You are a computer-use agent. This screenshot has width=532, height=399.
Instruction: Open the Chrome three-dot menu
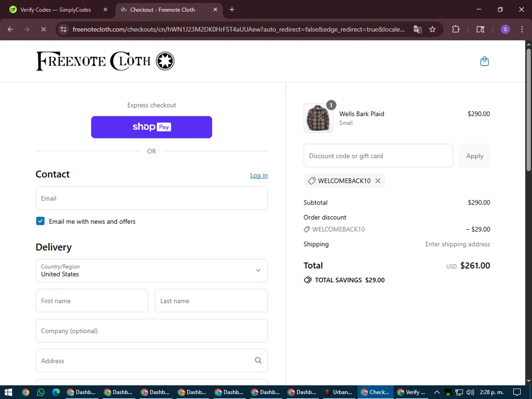522,29
